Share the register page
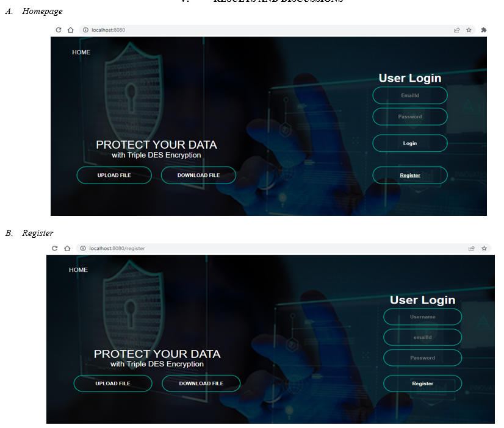This screenshot has width=504, height=428. [x=472, y=249]
